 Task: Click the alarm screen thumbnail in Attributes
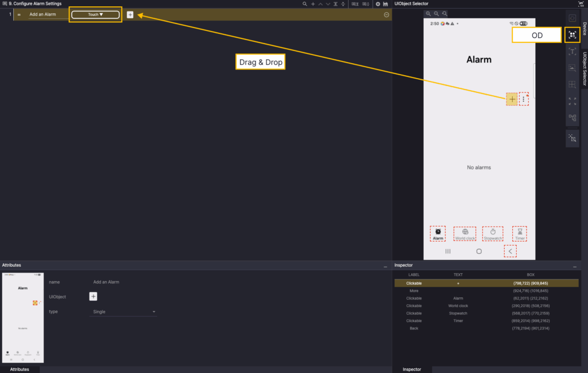[x=23, y=317]
